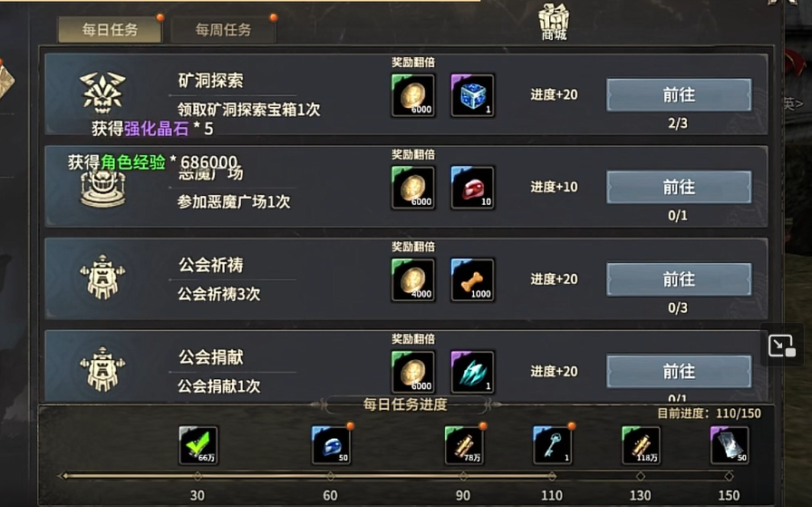Switch to the 每周任务 tab
This screenshot has height=507, width=812.
pyautogui.click(x=223, y=30)
